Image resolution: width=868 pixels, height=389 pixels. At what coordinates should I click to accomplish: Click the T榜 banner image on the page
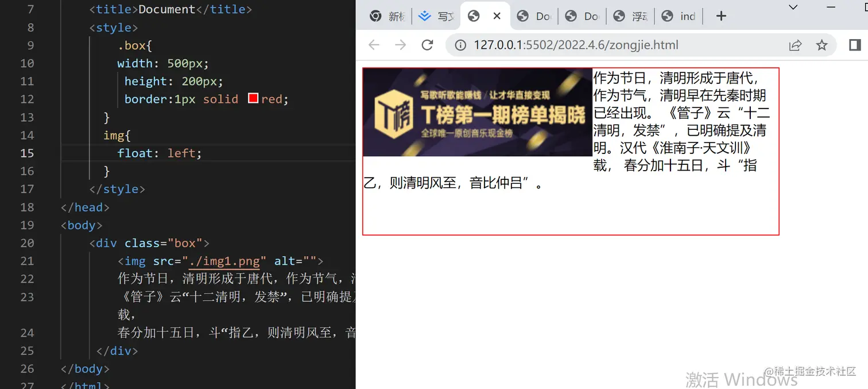tap(477, 112)
